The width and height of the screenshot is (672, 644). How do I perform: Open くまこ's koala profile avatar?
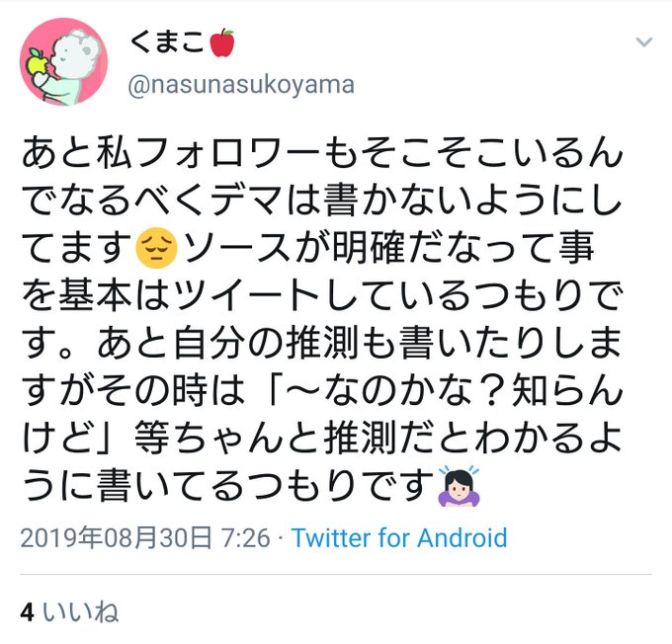tap(64, 61)
